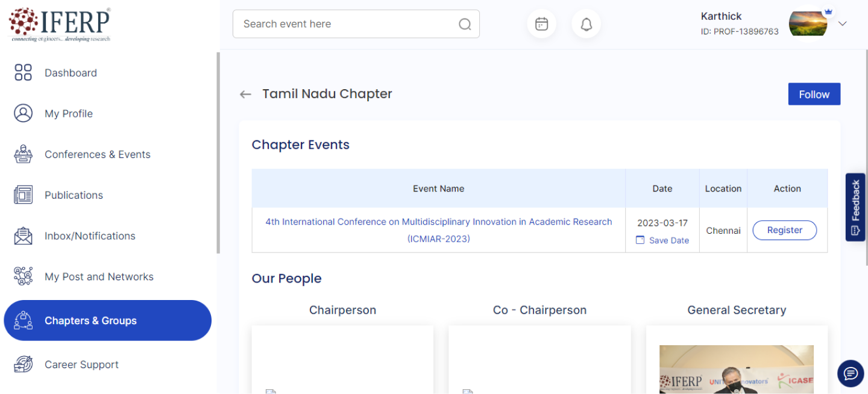The image size is (868, 394).
Task: Open My Post and Networks
Action: (x=99, y=277)
